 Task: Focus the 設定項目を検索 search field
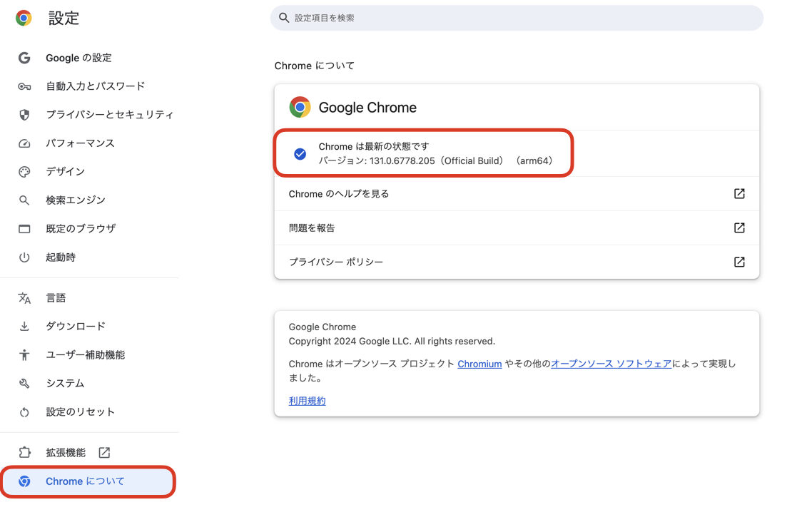point(517,18)
